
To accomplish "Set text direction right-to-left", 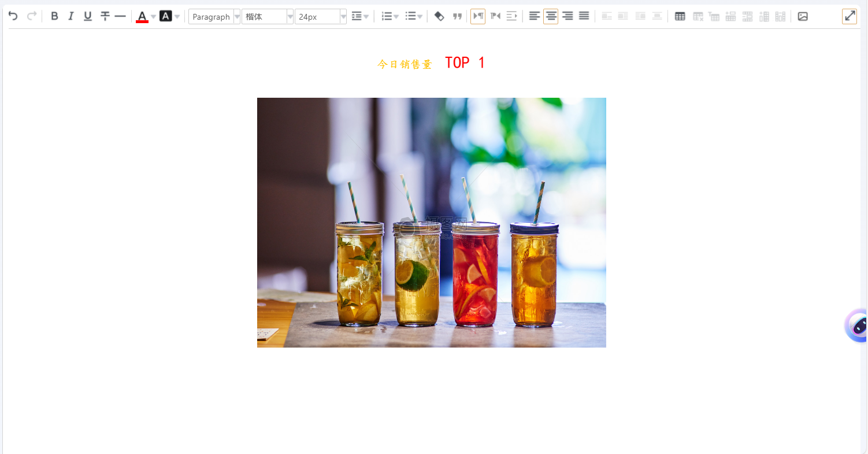I will (495, 16).
